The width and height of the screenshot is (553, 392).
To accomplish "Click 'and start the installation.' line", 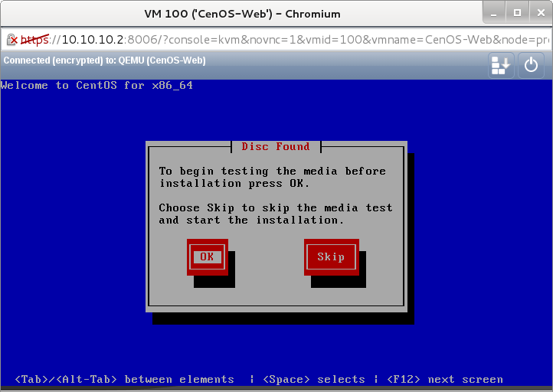I will click(251, 220).
